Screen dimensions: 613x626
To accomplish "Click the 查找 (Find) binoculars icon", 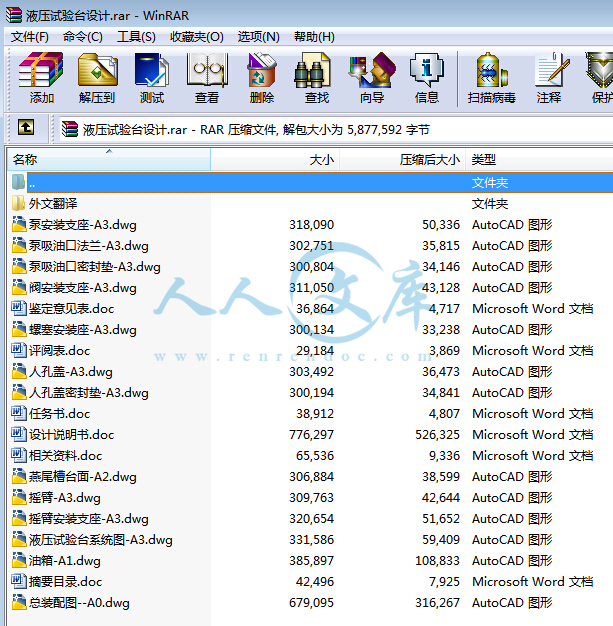I will [313, 70].
